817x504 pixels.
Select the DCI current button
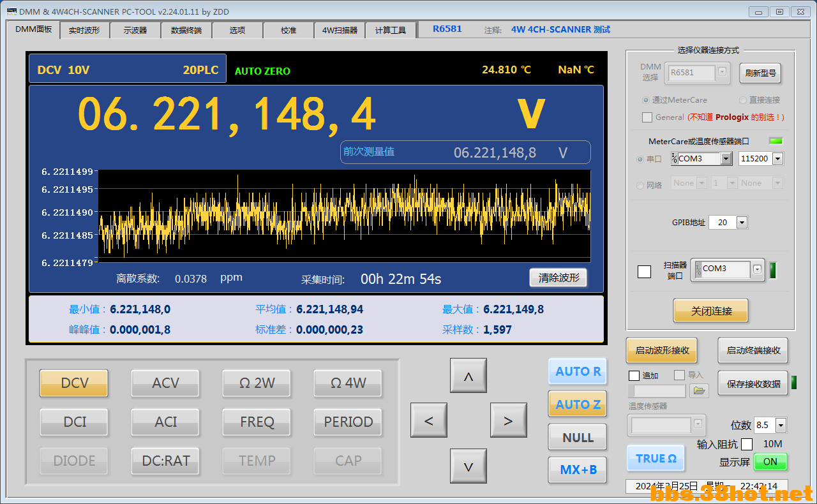pos(75,422)
